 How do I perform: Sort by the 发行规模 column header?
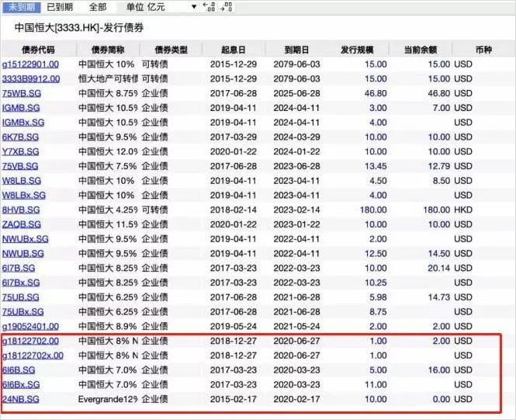click(357, 50)
